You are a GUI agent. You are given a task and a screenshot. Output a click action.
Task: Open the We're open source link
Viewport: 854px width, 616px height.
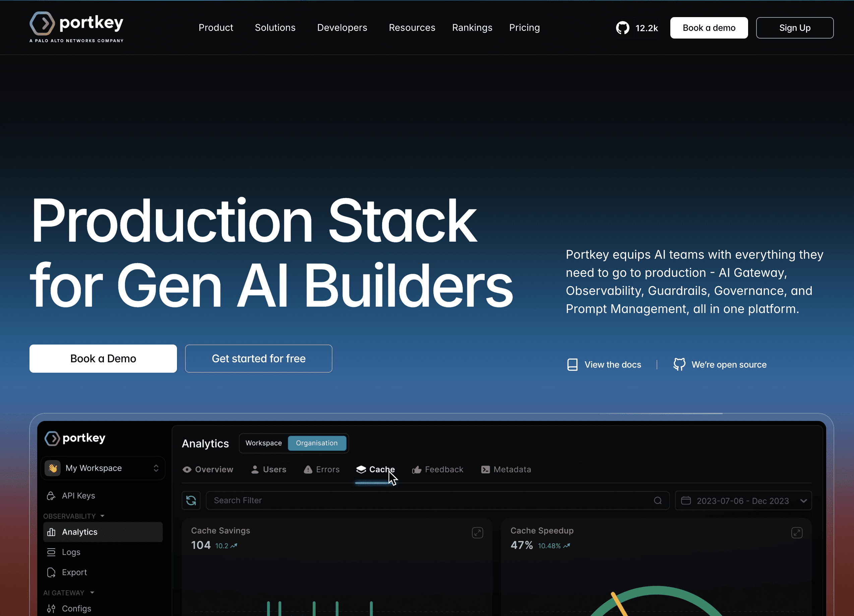720,365
